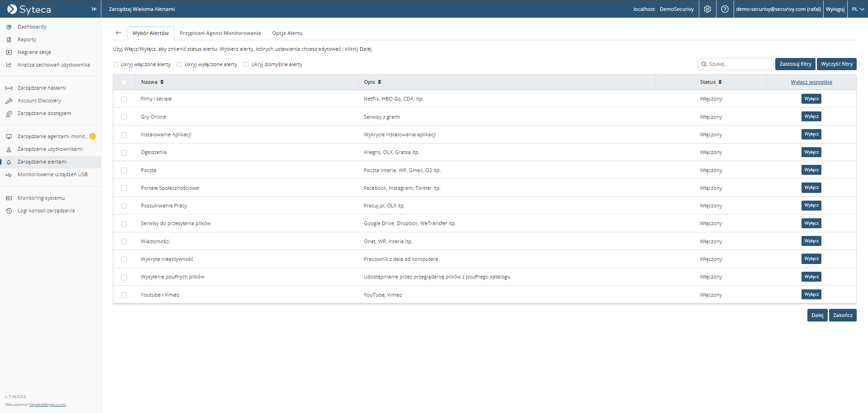Sort the table by Status column
This screenshot has height=413, width=868.
711,82
